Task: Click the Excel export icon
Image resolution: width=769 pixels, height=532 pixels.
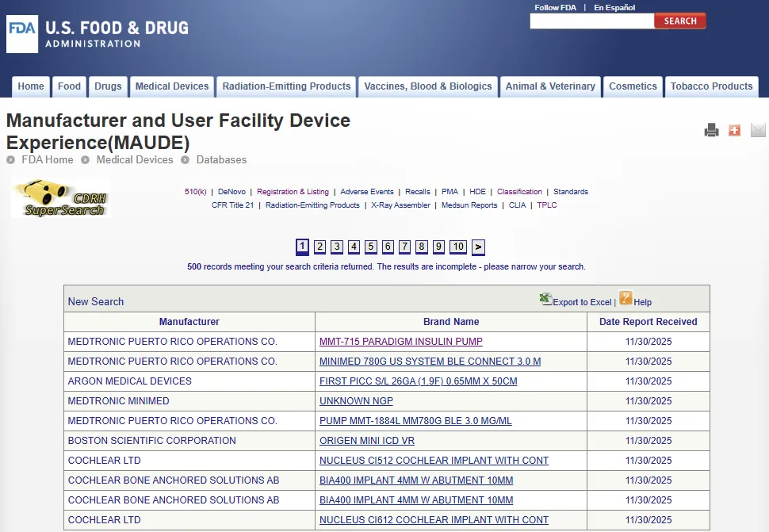Action: tap(545, 299)
